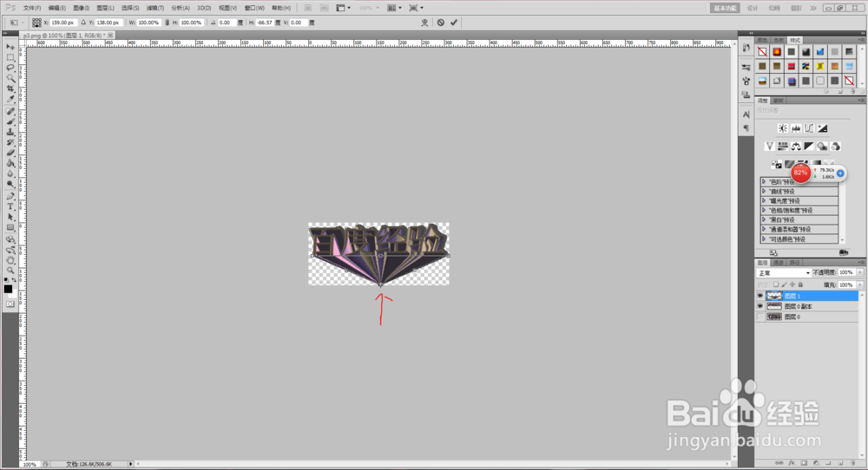Expand the "黑白"预设 list
Viewport: 868px width, 470px height.
point(764,219)
